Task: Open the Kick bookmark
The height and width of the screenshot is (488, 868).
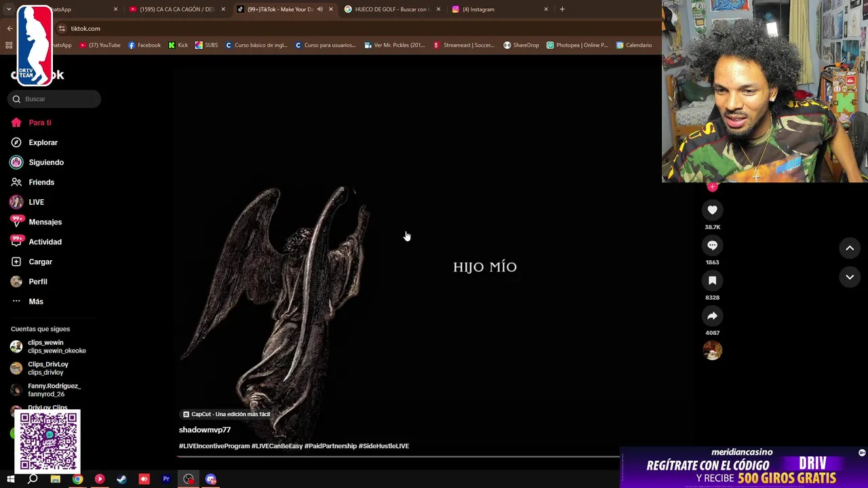Action: (x=178, y=45)
